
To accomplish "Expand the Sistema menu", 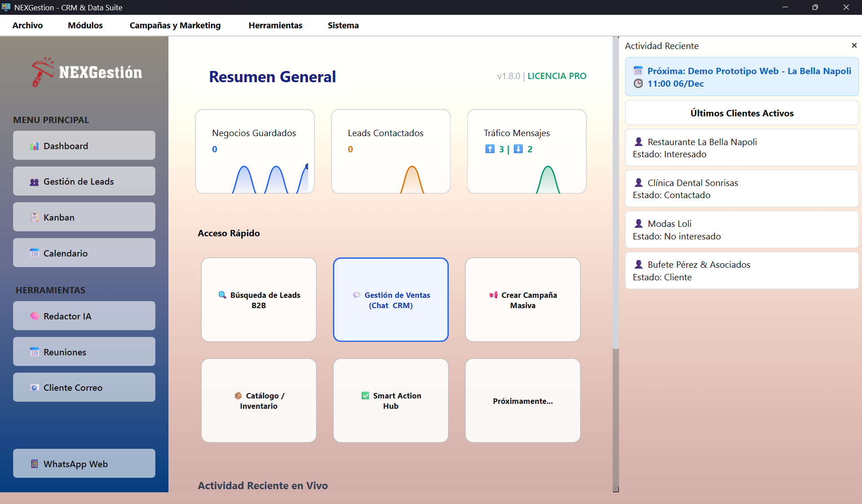I will (x=343, y=26).
